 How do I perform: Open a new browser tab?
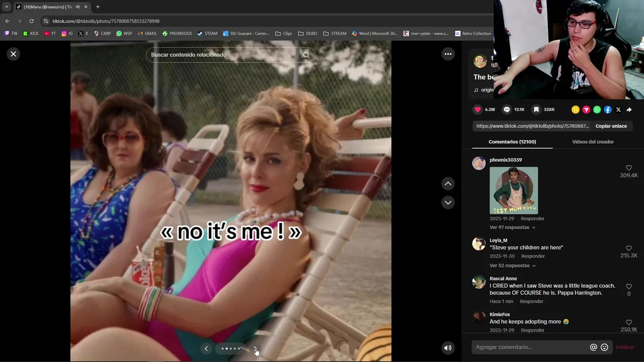tap(98, 7)
